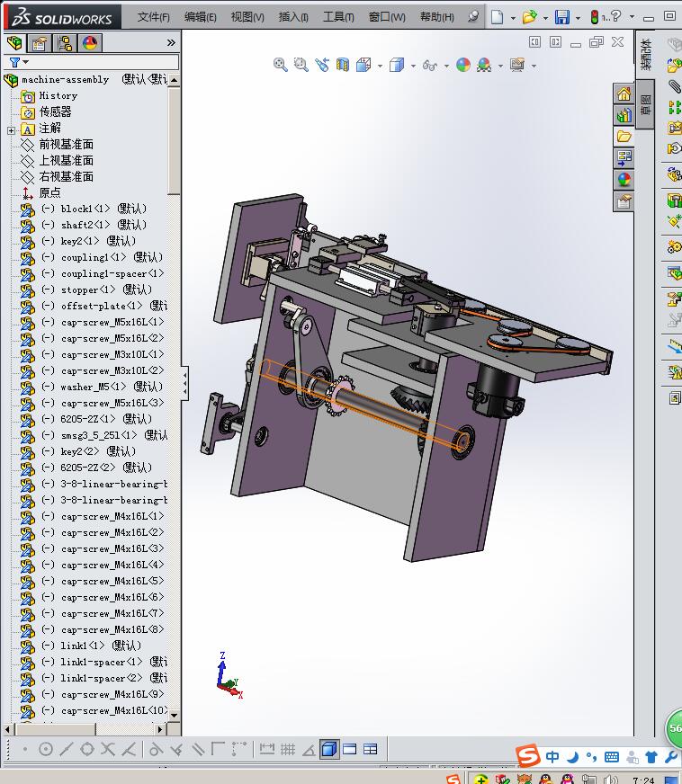Open Custom Properties tab in task pane
The image size is (682, 784).
click(624, 201)
